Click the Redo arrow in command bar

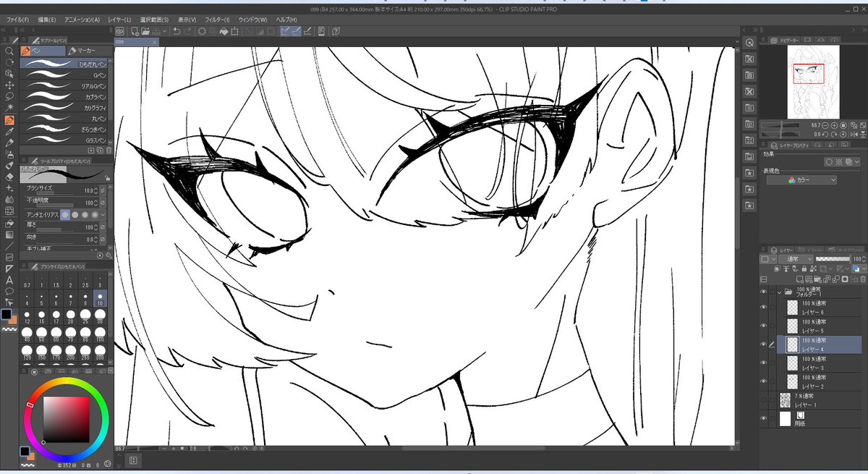coord(189,31)
